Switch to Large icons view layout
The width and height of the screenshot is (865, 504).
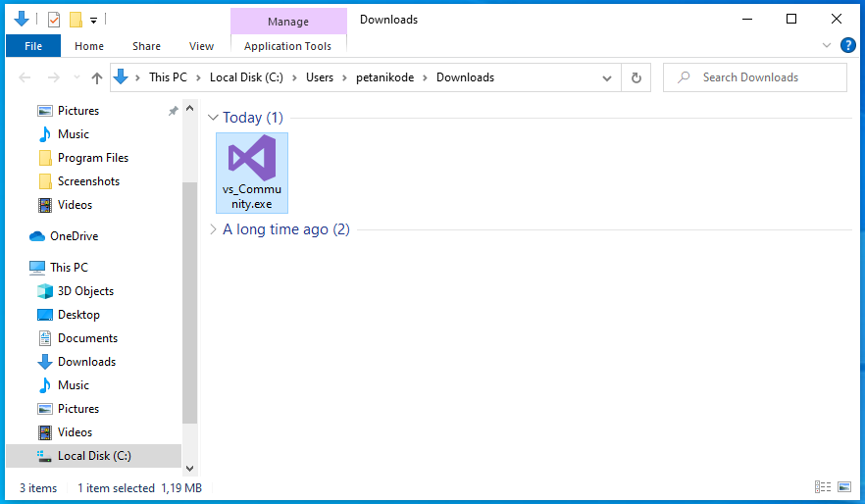tap(844, 487)
